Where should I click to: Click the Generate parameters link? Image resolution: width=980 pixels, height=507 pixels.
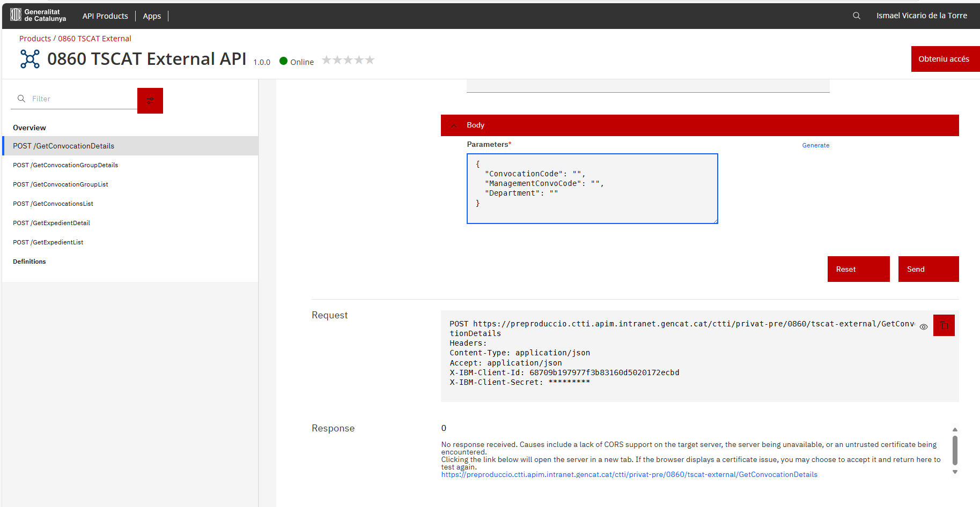[815, 145]
